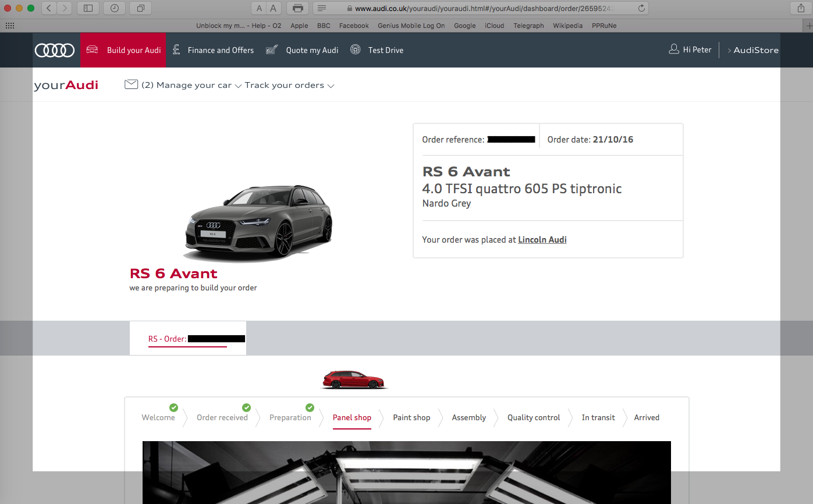Image resolution: width=813 pixels, height=504 pixels.
Task: Click the print button in toolbar
Action: [298, 8]
